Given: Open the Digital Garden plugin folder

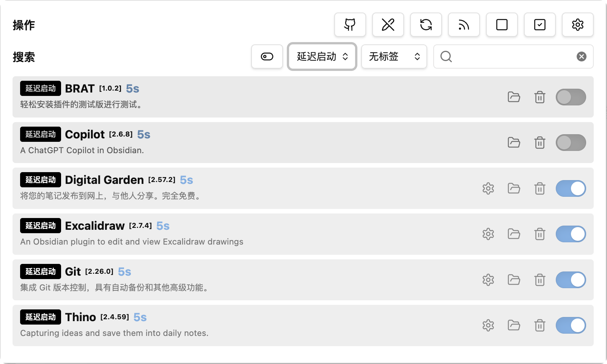Looking at the screenshot, I should pos(514,188).
